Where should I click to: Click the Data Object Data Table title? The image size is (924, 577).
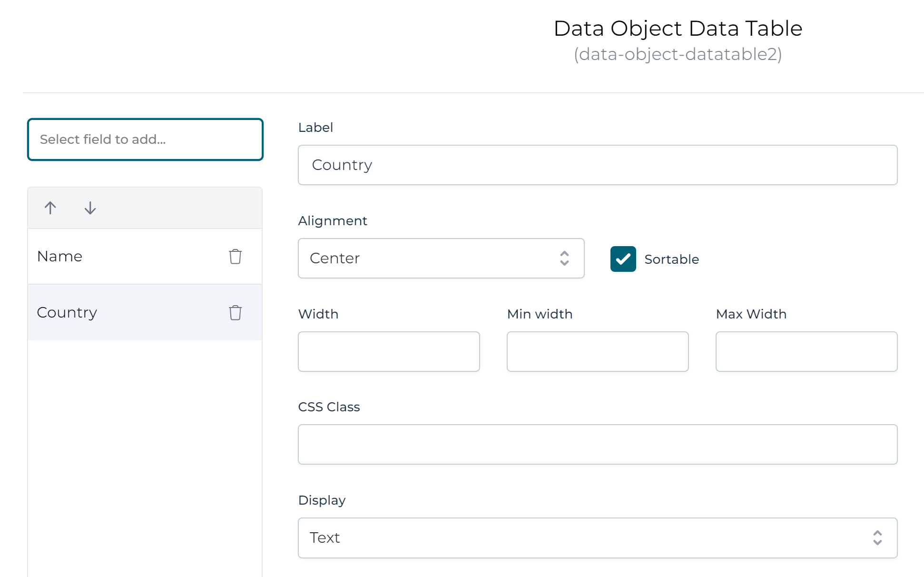tap(678, 28)
